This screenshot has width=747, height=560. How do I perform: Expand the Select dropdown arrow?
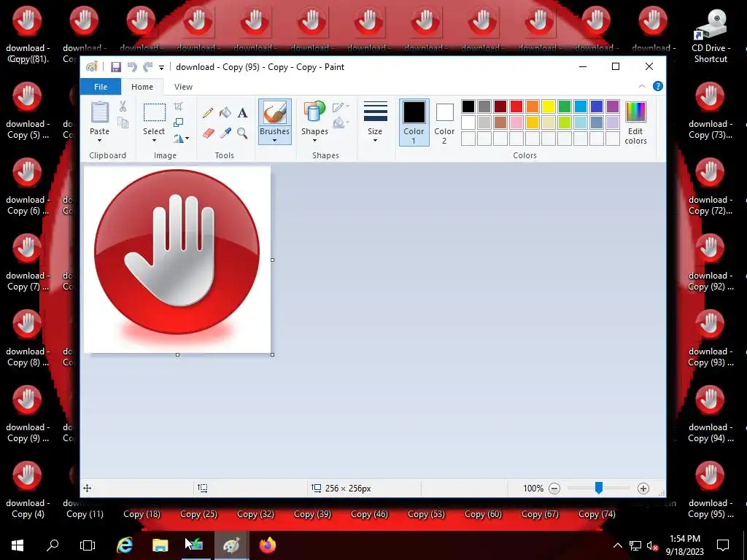pos(155,141)
